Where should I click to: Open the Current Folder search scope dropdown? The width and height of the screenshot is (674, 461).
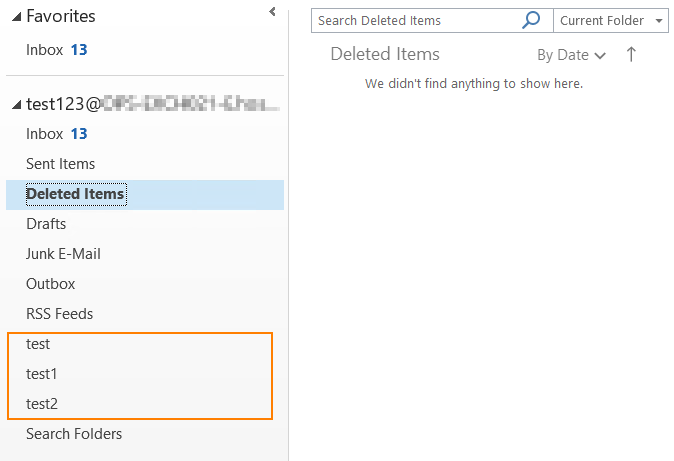click(612, 20)
